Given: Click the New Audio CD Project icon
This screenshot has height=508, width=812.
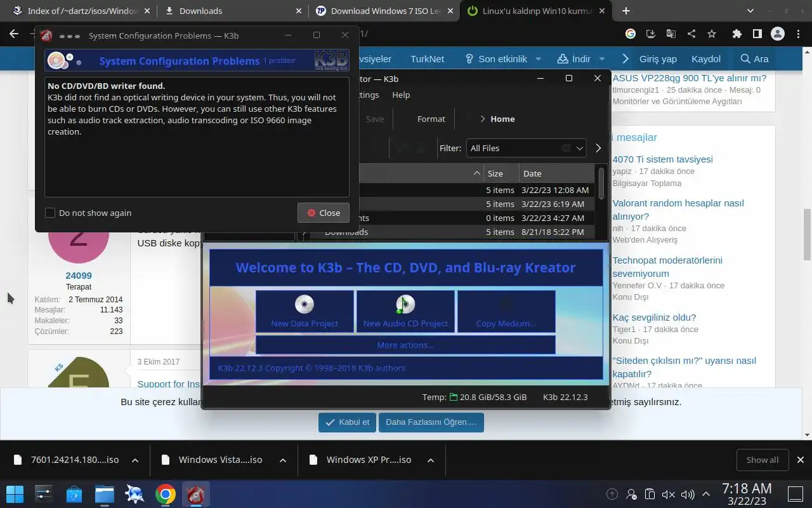Looking at the screenshot, I should (405, 304).
